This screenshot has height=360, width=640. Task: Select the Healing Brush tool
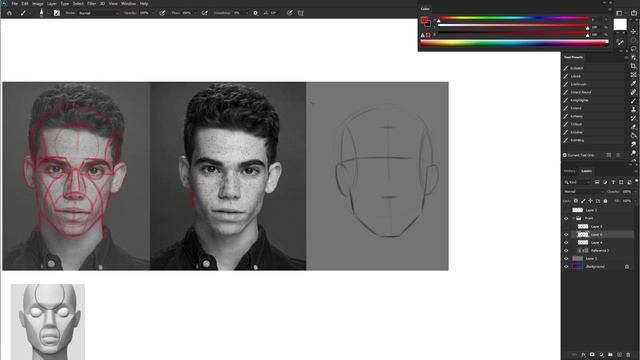click(x=633, y=92)
